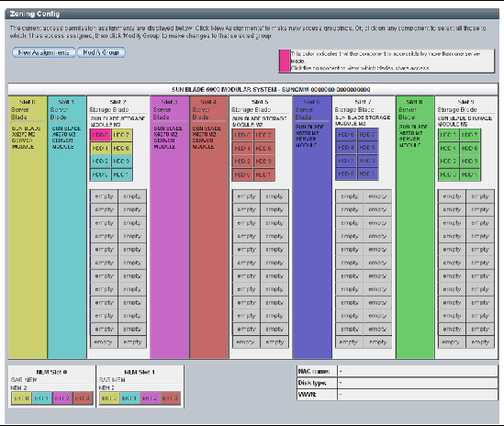Click the Zoning Config header bar
The height and width of the screenshot is (426, 504).
(x=252, y=14)
